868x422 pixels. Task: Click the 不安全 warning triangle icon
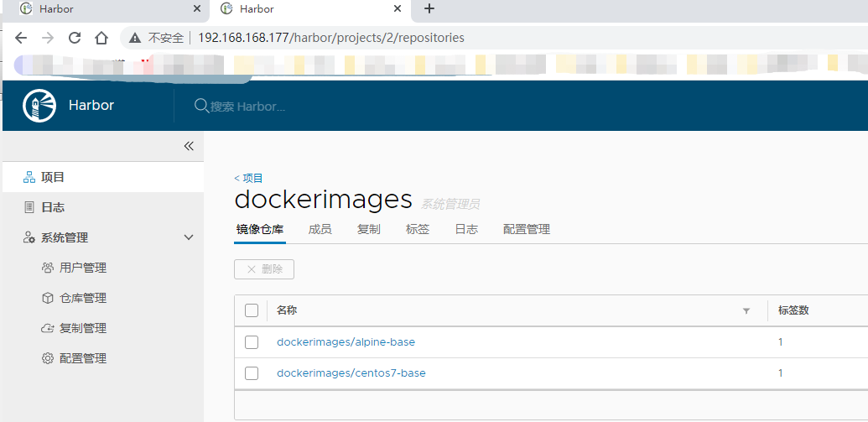135,38
